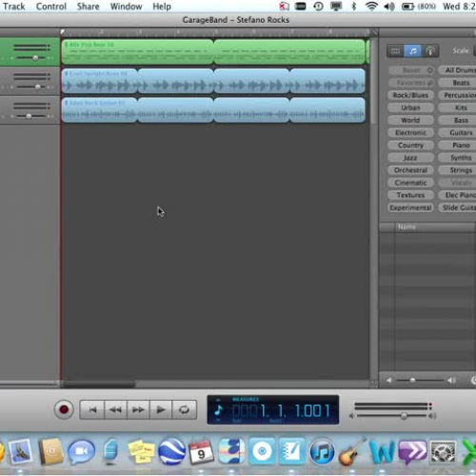Select the Piano instrument filter
Viewport: 476px width, 476px height.
click(x=457, y=146)
